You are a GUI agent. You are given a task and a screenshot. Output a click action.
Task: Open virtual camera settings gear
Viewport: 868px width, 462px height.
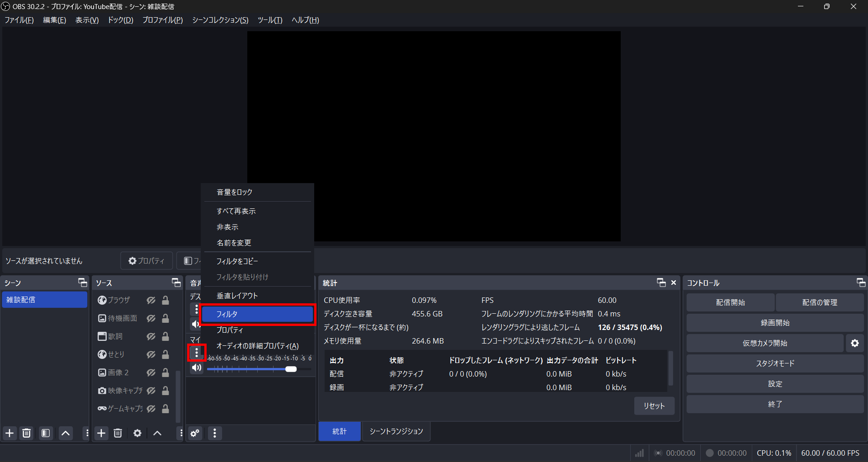tap(855, 343)
